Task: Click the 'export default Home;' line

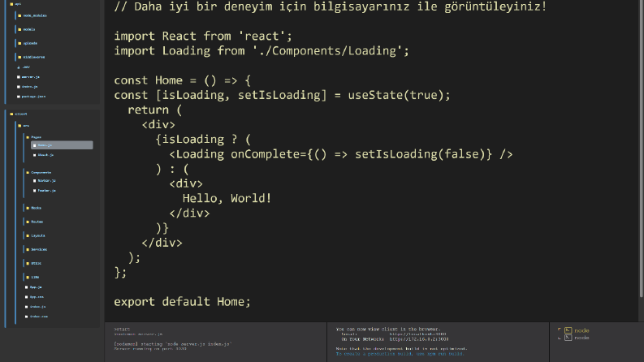Action: click(x=182, y=302)
